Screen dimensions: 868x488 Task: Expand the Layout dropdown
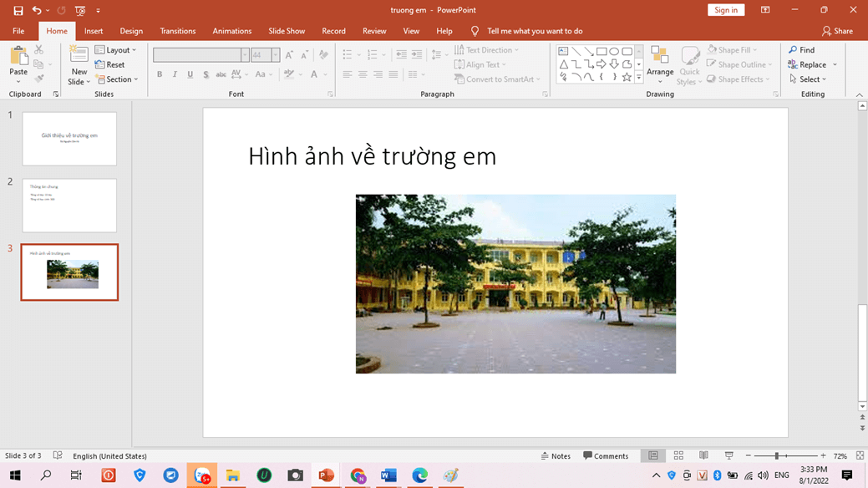[116, 50]
